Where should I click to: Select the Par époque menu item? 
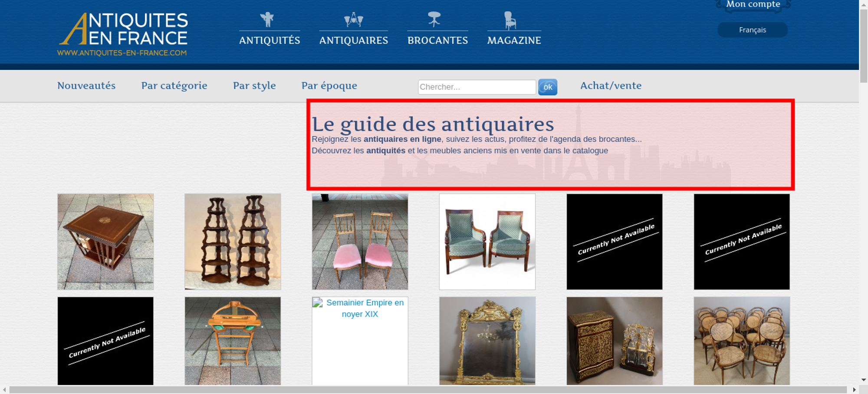329,85
